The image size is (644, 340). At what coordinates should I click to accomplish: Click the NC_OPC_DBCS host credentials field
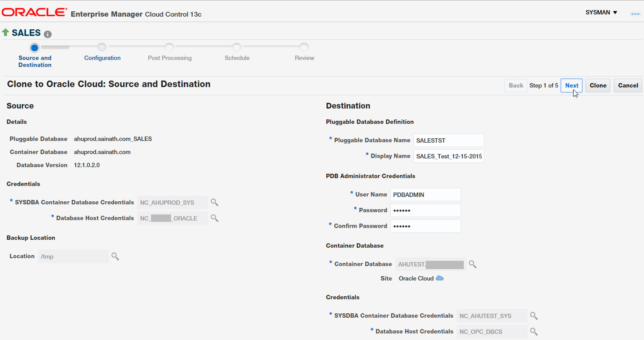492,332
